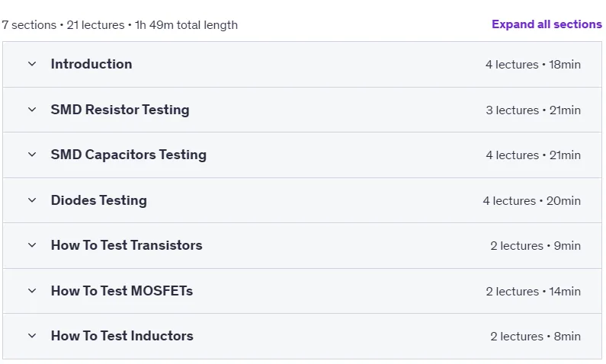The width and height of the screenshot is (606, 364).
Task: Click '4 lectures • 20min' on the Diodes row
Action: (532, 201)
